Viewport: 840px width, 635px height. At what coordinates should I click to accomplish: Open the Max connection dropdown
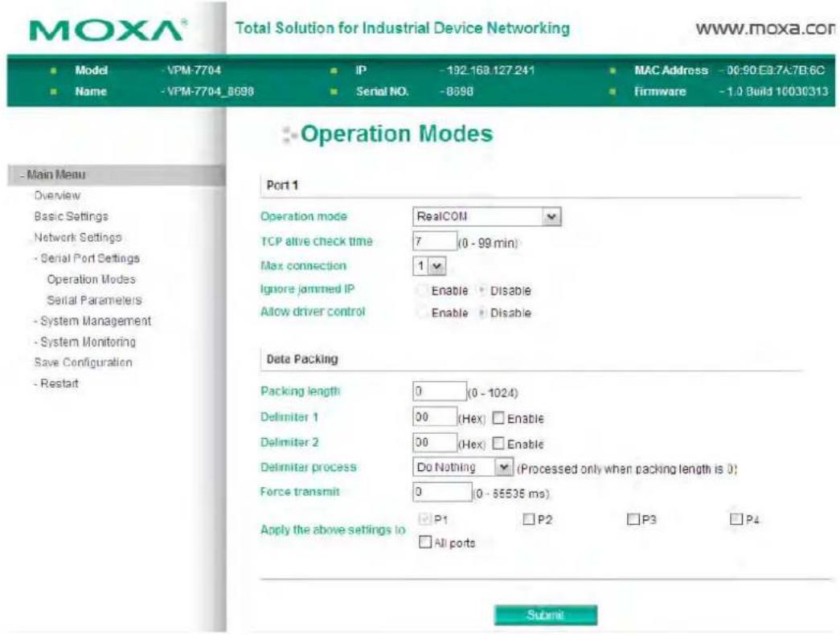429,266
